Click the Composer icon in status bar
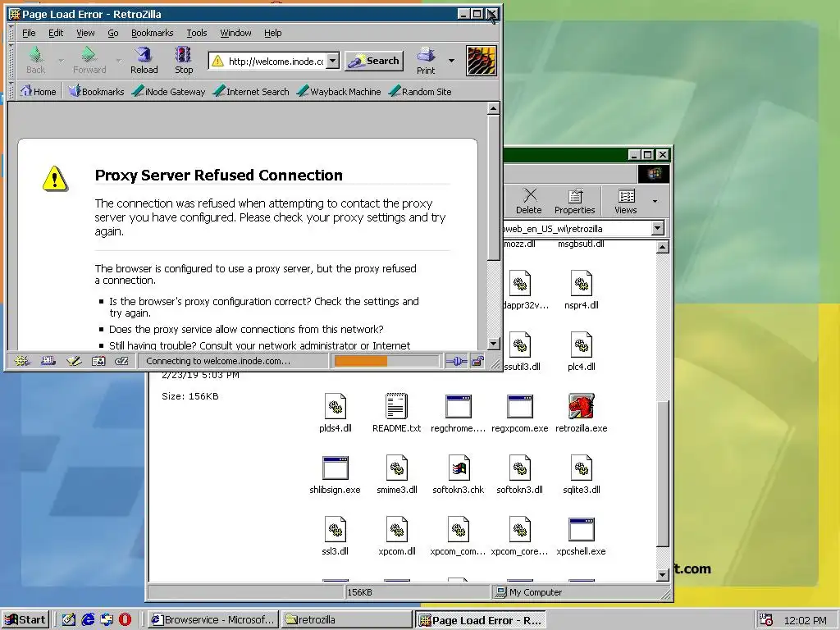This screenshot has width=840, height=630. [73, 361]
